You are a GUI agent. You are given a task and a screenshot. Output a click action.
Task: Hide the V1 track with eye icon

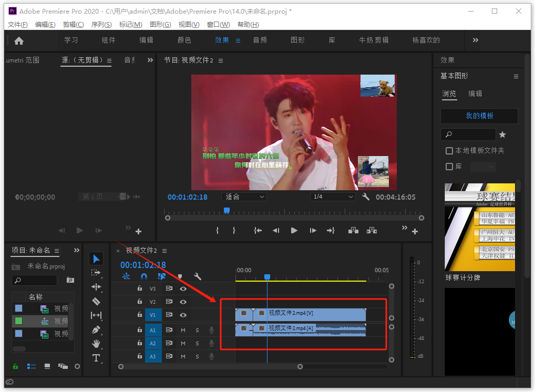183,315
